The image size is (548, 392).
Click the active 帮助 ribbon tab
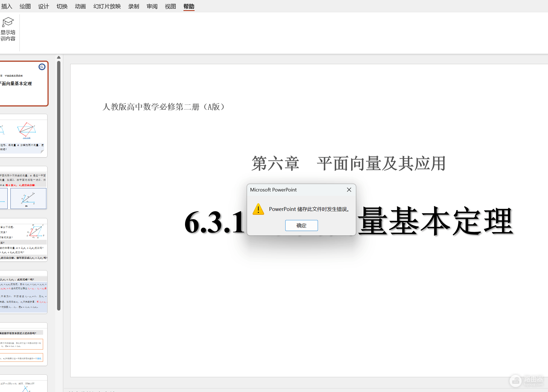[189, 6]
